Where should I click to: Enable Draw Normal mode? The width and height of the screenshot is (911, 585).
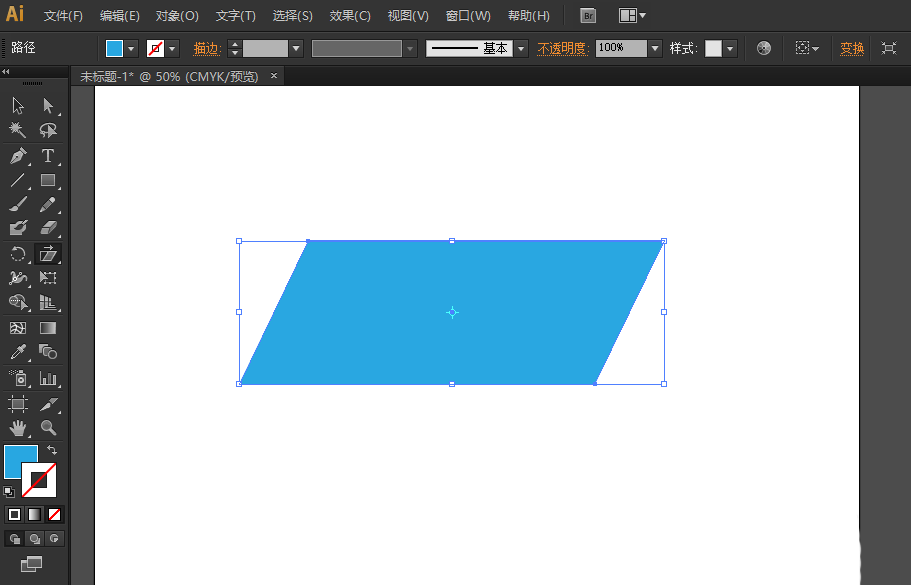click(15, 539)
